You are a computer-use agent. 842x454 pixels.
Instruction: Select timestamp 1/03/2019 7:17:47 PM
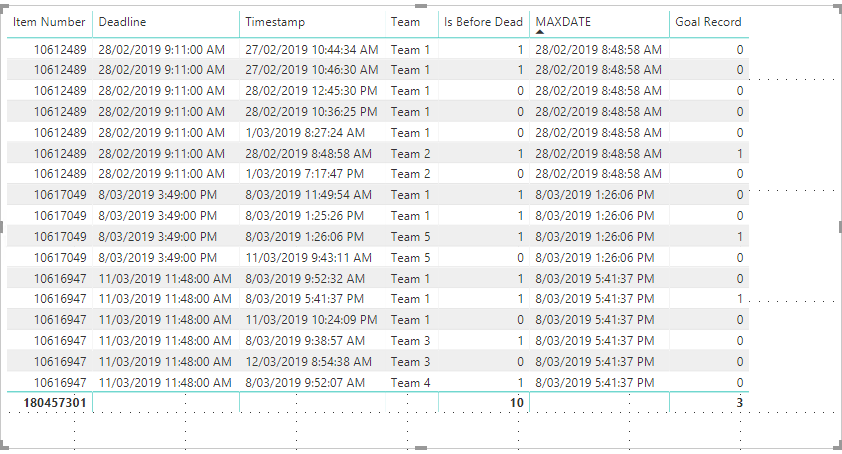(x=304, y=174)
